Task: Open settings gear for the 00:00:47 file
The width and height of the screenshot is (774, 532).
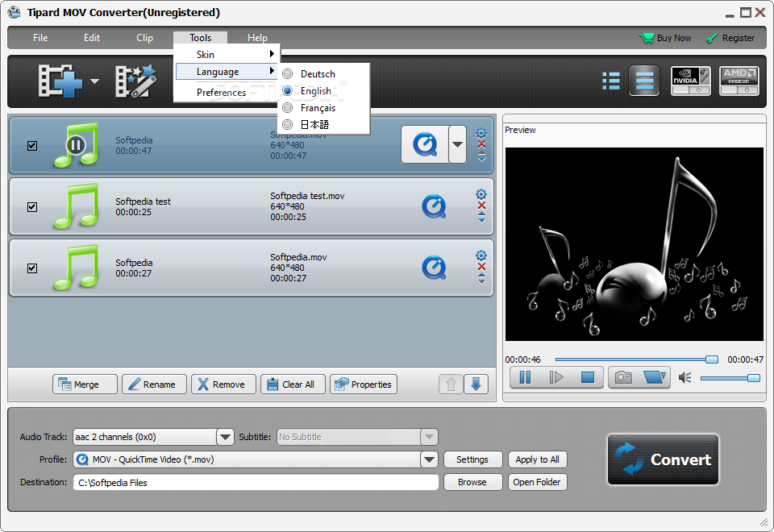Action: [481, 133]
